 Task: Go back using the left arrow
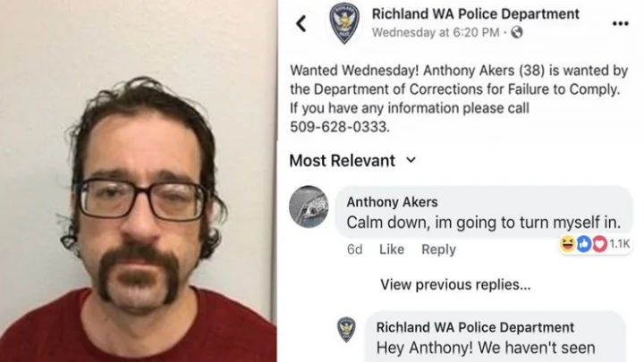pyautogui.click(x=301, y=23)
